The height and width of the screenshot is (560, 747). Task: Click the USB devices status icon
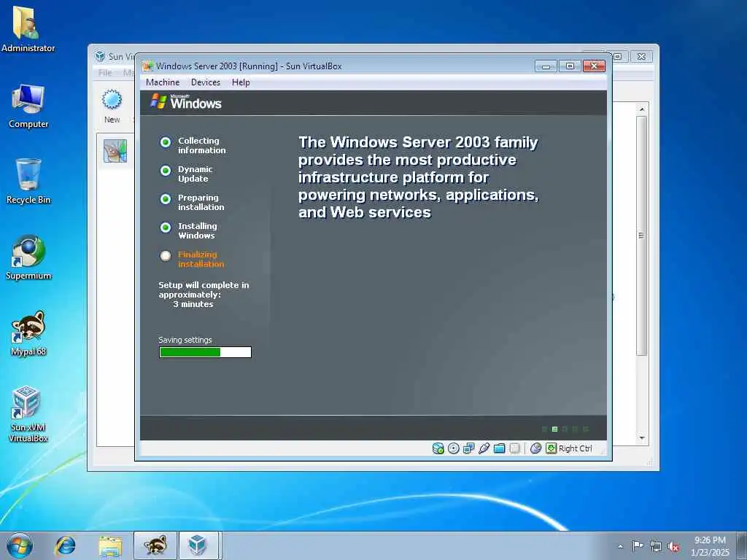[x=484, y=448]
